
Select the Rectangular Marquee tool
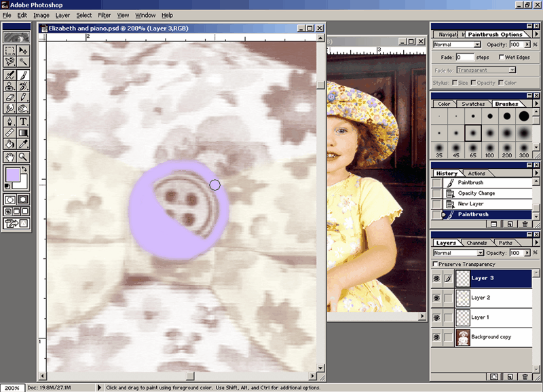tap(10, 51)
